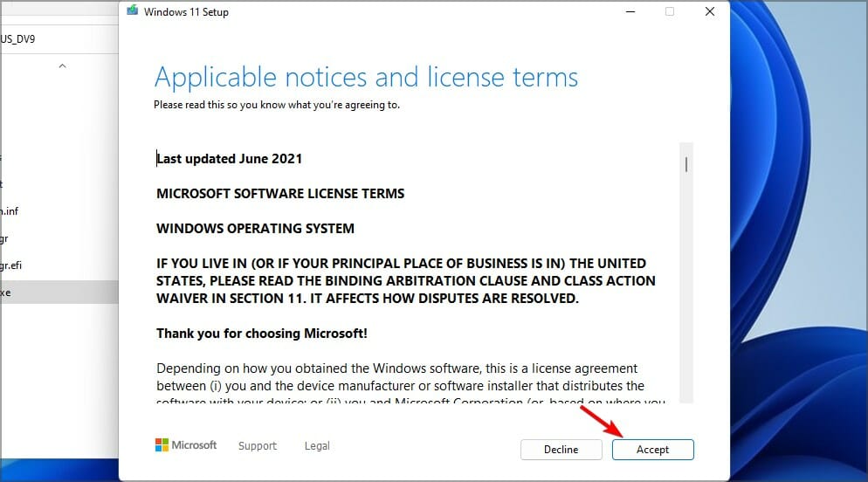The width and height of the screenshot is (868, 482).
Task: Click the 'Last updated June 2021' line
Action: click(x=230, y=159)
